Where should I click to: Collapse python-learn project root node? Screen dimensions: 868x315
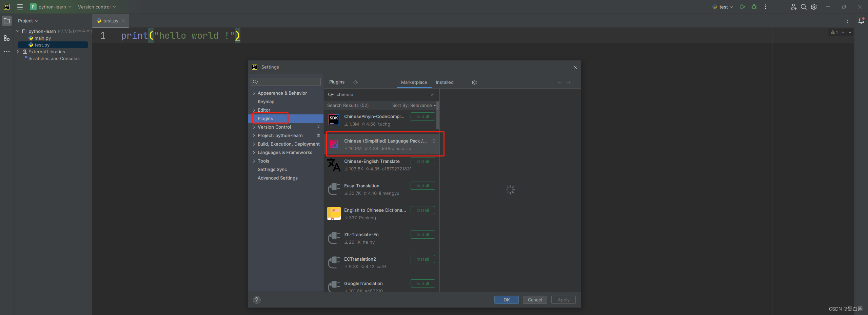pyautogui.click(x=18, y=31)
